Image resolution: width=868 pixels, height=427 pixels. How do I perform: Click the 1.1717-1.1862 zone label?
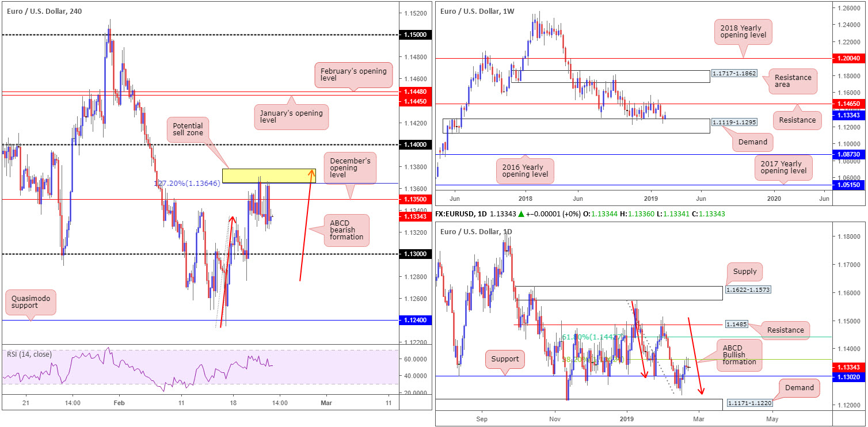pos(734,74)
